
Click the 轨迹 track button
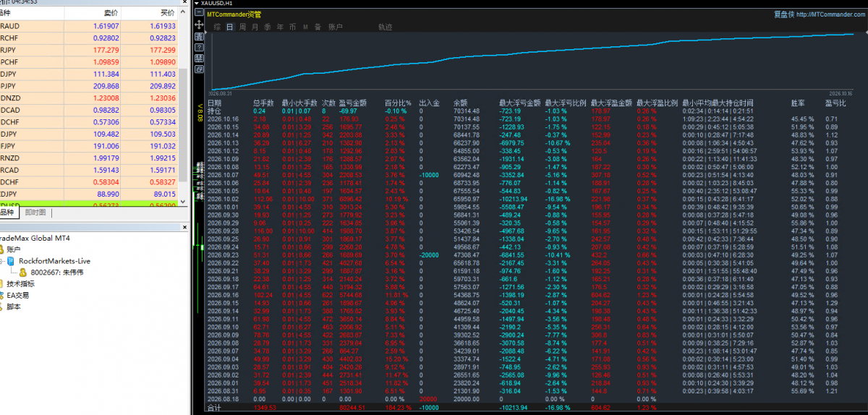click(386, 27)
